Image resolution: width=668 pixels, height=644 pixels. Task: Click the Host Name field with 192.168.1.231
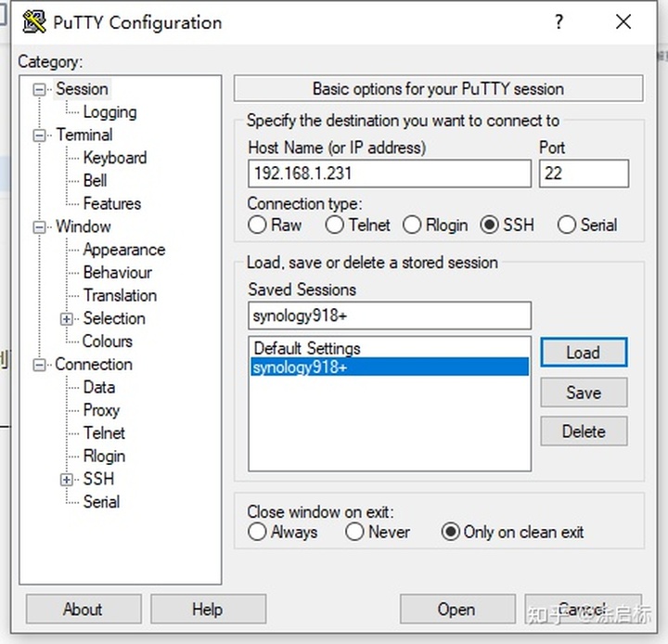pos(390,174)
